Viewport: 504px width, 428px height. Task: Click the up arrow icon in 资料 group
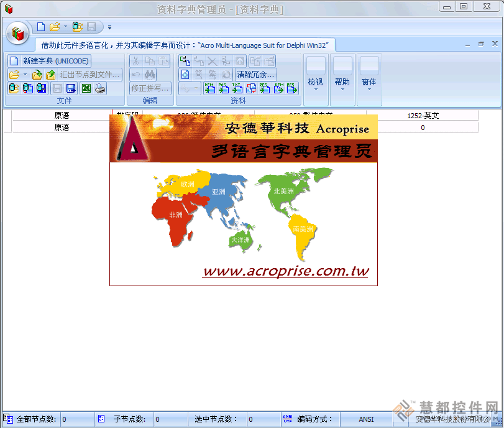239,61
